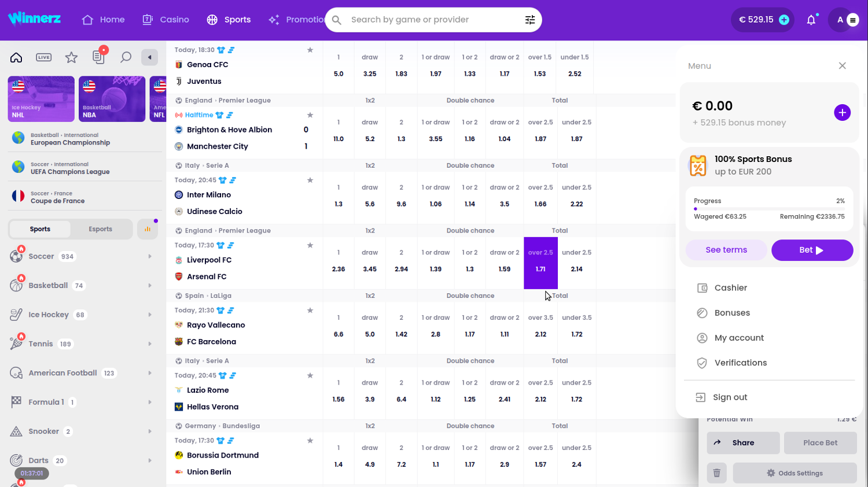Click the sports bonus progress bar
Viewport: 868px width, 487px height.
click(x=769, y=209)
